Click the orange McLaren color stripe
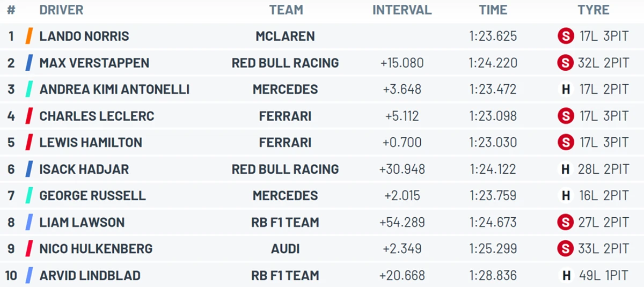 [29, 36]
